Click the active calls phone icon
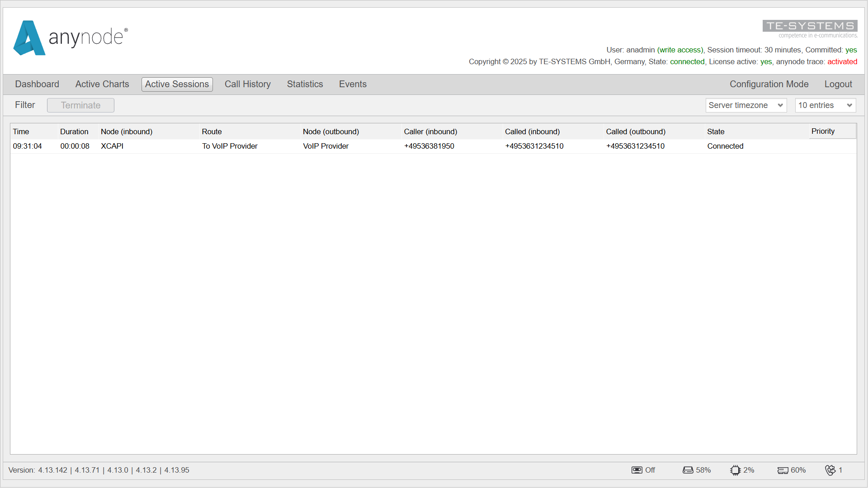Screen dimensions: 868x488 830,470
